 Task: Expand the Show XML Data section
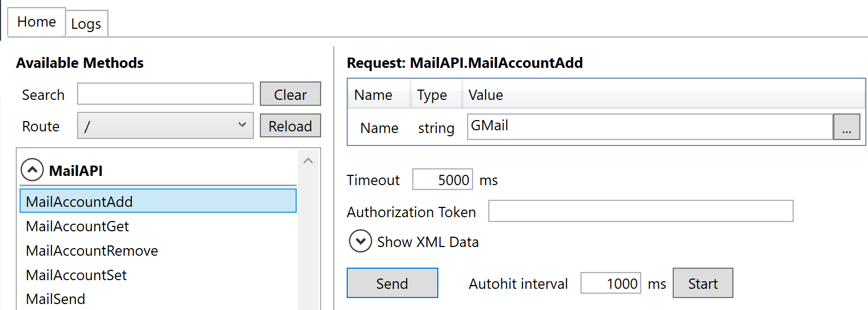(x=360, y=242)
